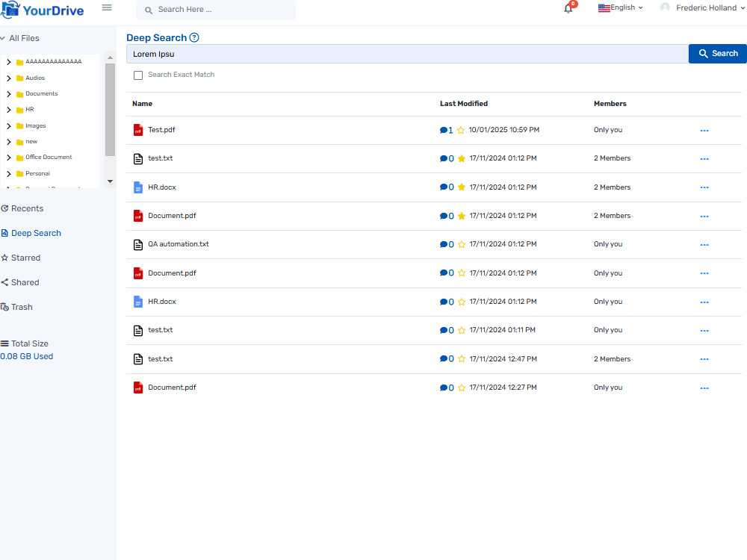Click the Audios folder icon
Viewport: 747px width, 560px height.
pyautogui.click(x=20, y=78)
